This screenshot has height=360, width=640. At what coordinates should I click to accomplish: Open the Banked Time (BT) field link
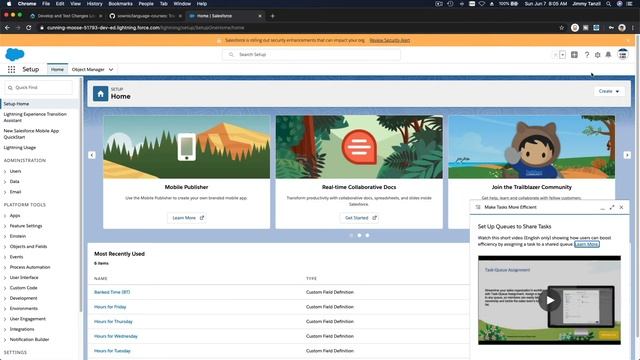[112, 292]
